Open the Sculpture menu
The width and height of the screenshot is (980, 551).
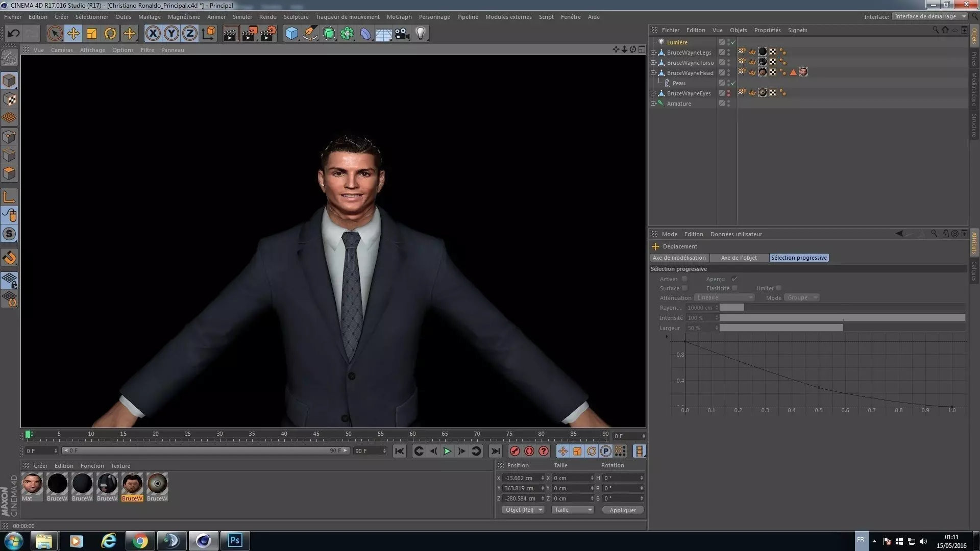[x=296, y=17]
